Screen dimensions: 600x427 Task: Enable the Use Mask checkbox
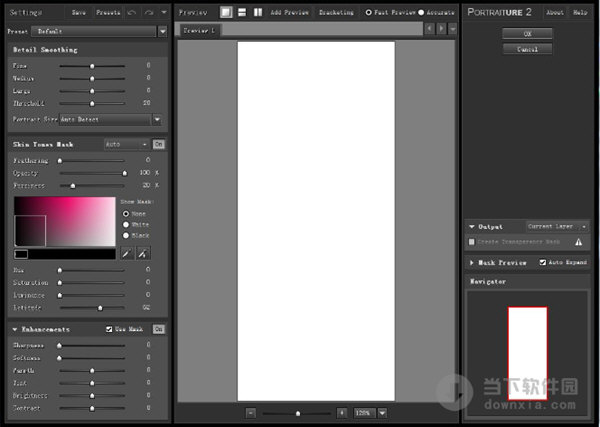pos(110,329)
